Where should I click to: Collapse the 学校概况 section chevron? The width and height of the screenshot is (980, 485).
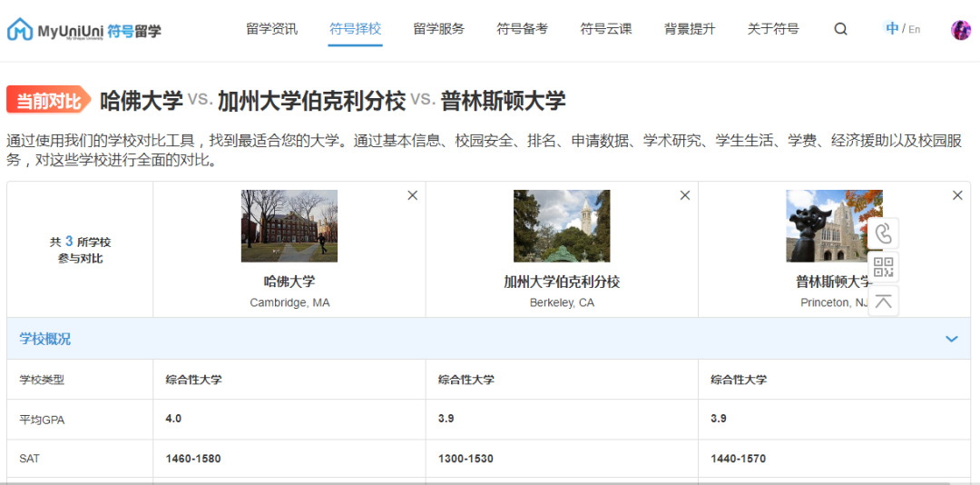point(951,339)
